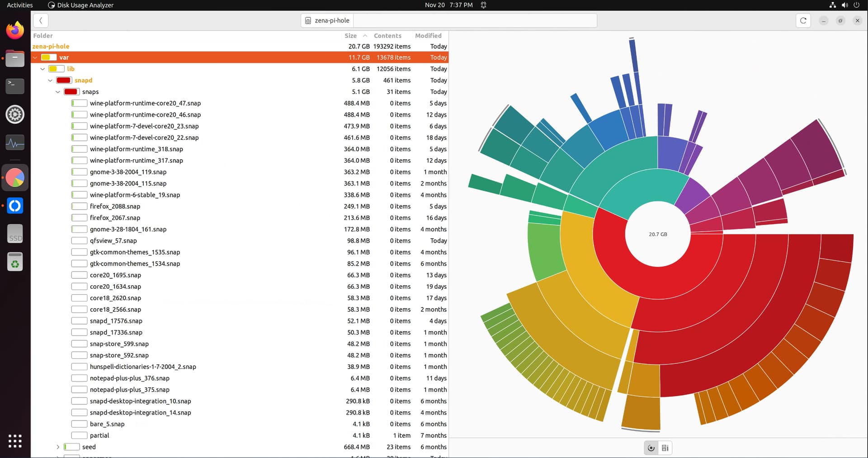Open Files manager in the dock

[x=15, y=58]
